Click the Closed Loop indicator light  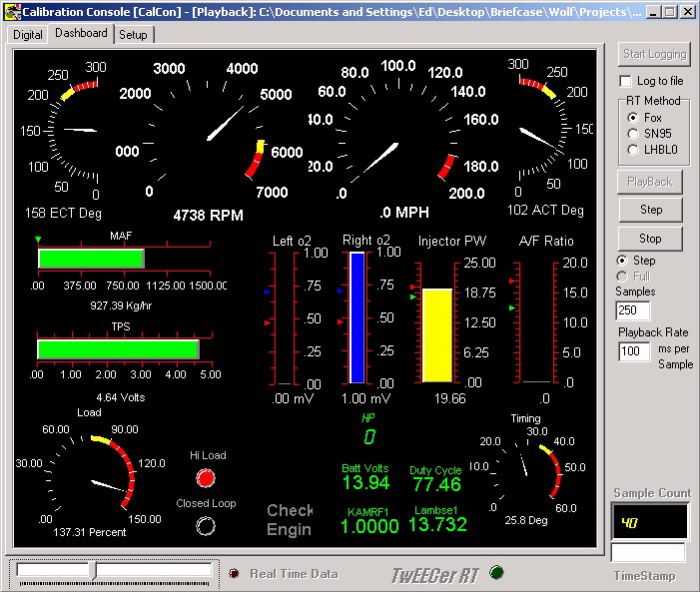(206, 526)
